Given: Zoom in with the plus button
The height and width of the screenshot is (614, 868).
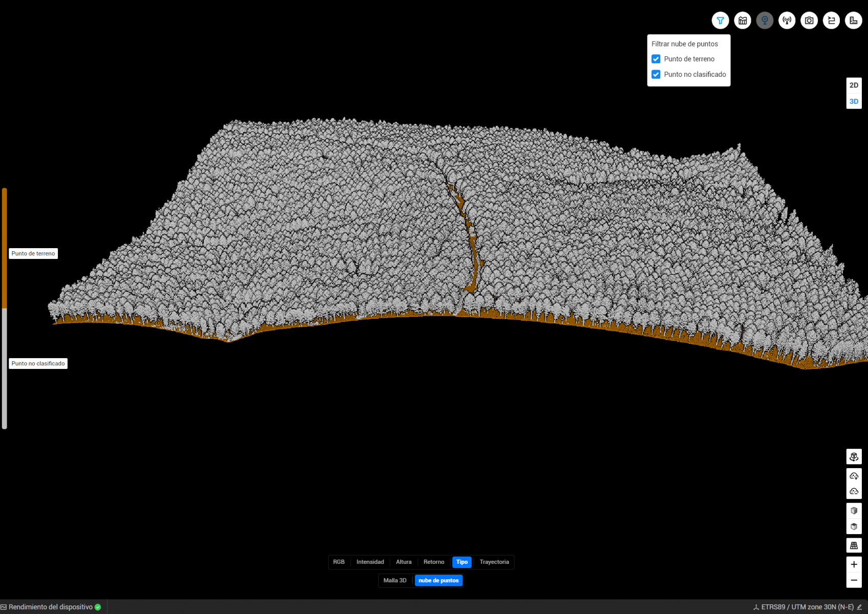Looking at the screenshot, I should click(854, 564).
